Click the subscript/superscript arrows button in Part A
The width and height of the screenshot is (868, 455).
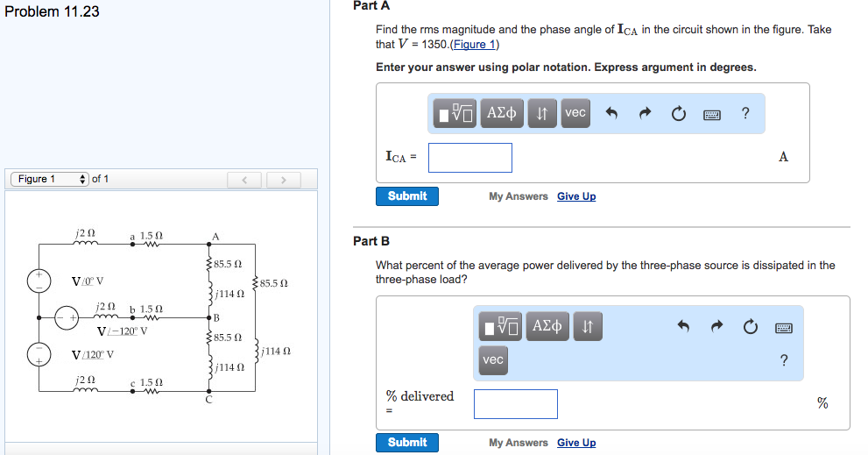[542, 114]
